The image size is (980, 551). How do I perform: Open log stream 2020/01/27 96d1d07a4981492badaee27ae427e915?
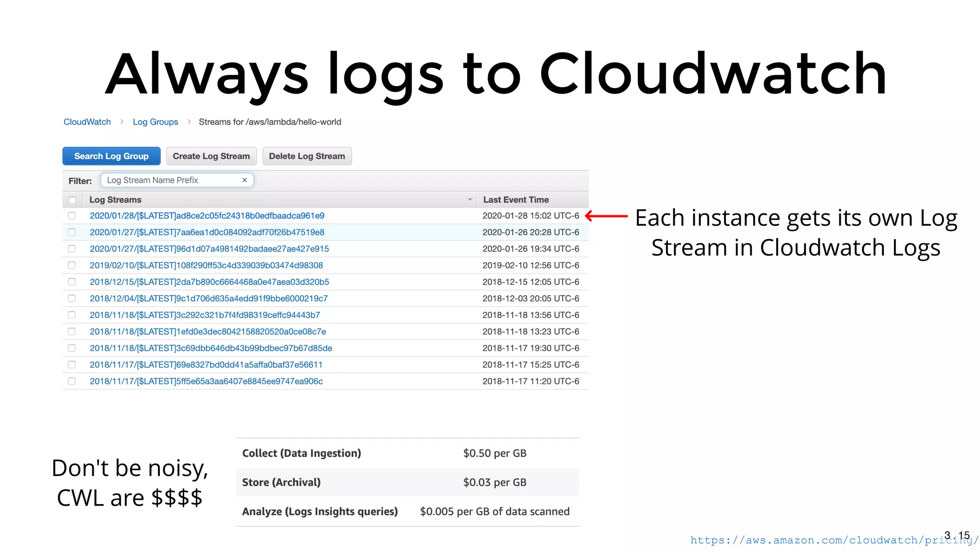[210, 249]
